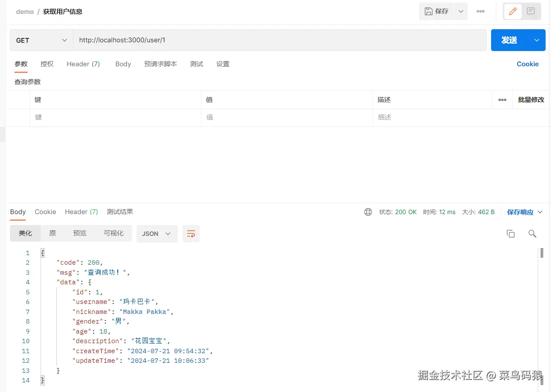Click the size value 462 B
Screen dimensions: 553x392
point(486,212)
